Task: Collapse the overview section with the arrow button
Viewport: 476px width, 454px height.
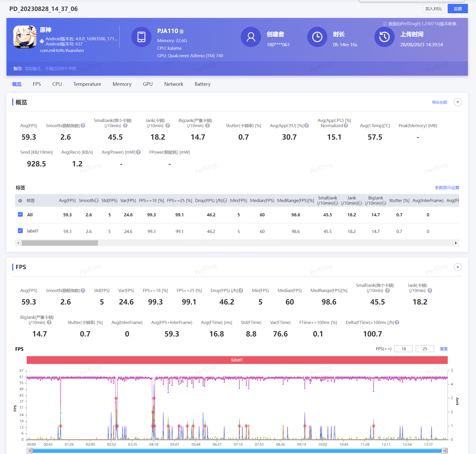Action: point(458,102)
